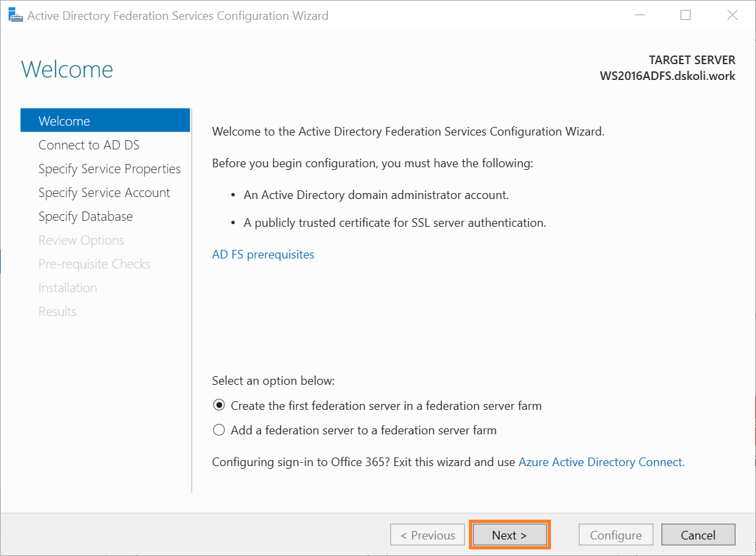Click the Configure button
This screenshot has height=556, width=756.
616,535
